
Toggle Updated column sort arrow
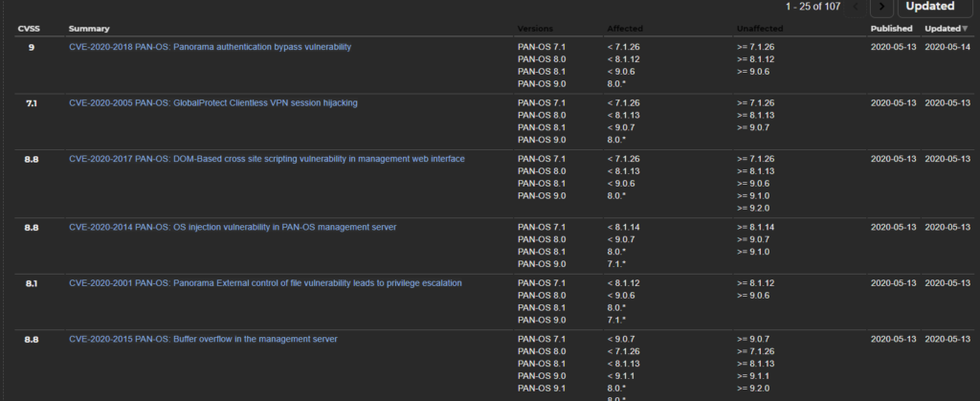[x=965, y=29]
